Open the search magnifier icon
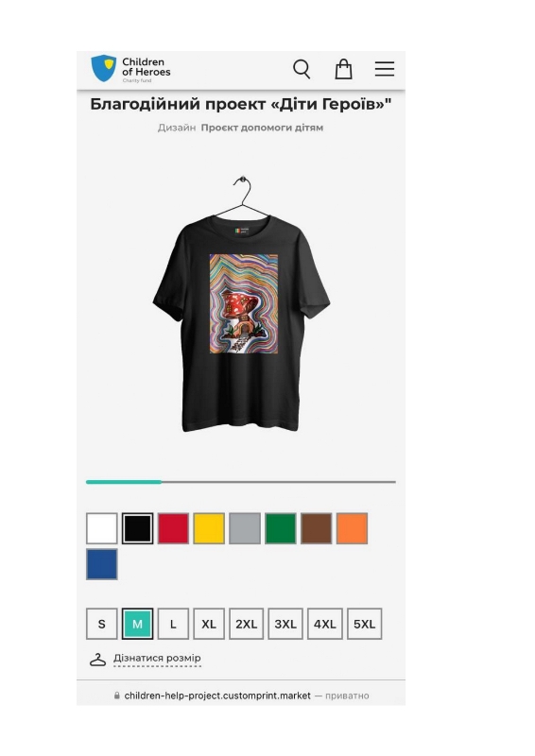 click(x=302, y=69)
